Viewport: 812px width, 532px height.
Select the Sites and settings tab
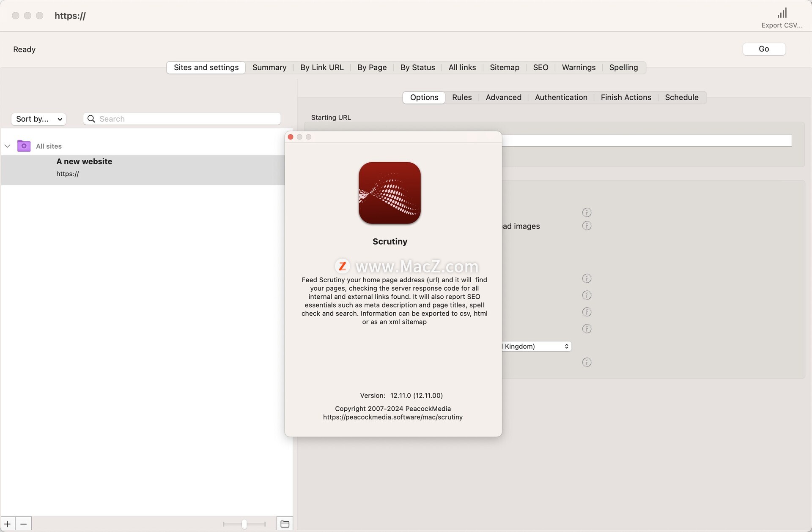coord(206,68)
